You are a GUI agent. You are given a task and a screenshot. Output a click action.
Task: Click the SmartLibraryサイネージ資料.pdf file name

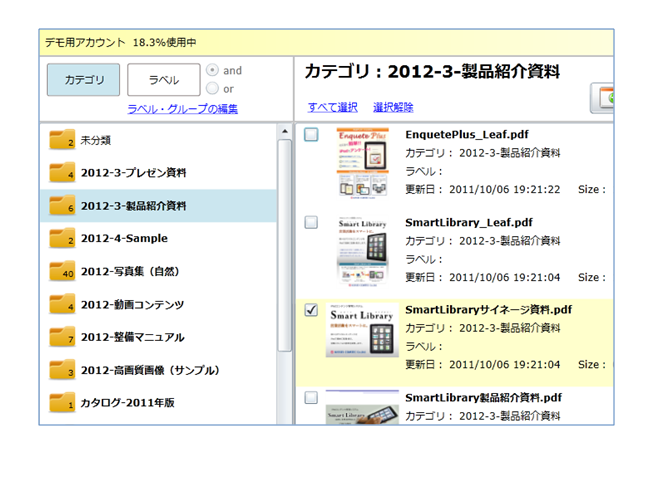click(x=488, y=310)
